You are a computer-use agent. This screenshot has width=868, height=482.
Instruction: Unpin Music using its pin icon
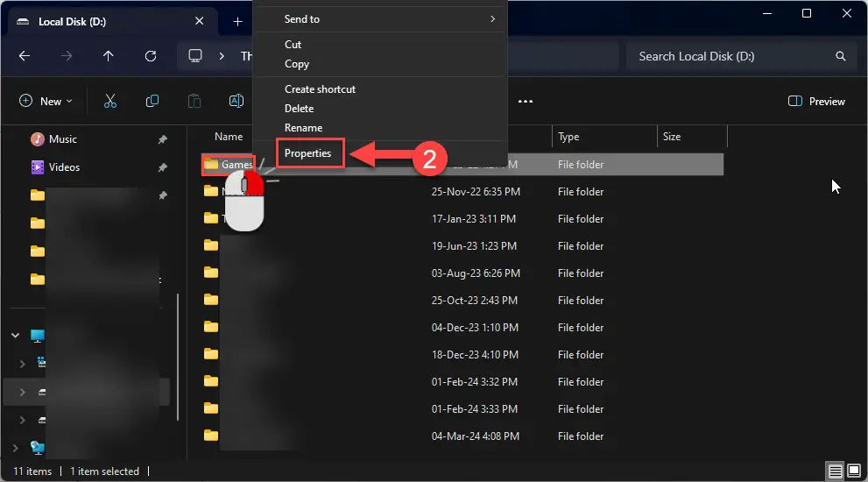[162, 139]
